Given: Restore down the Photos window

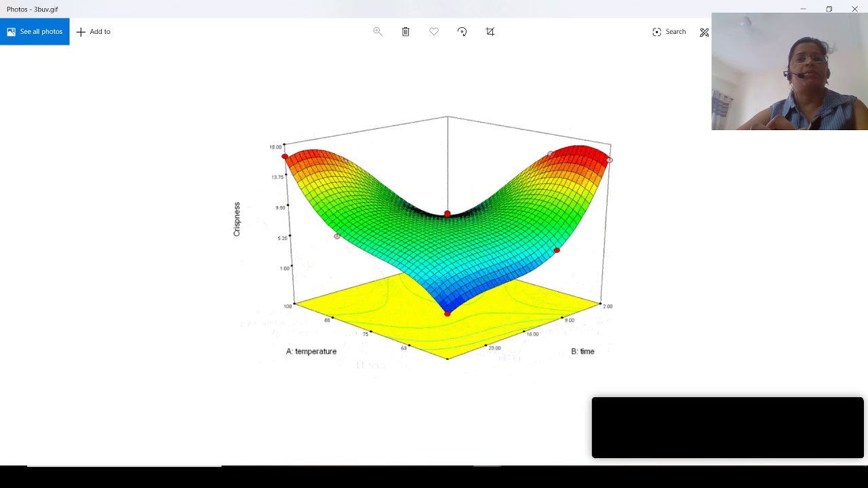Looking at the screenshot, I should 829,9.
